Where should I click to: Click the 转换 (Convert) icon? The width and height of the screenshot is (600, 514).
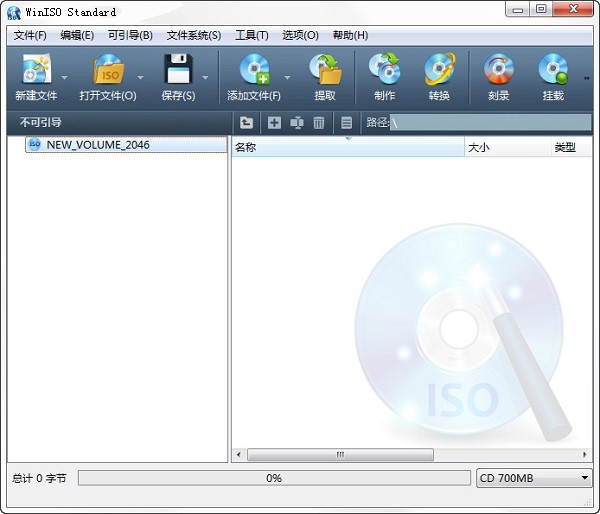tap(439, 69)
